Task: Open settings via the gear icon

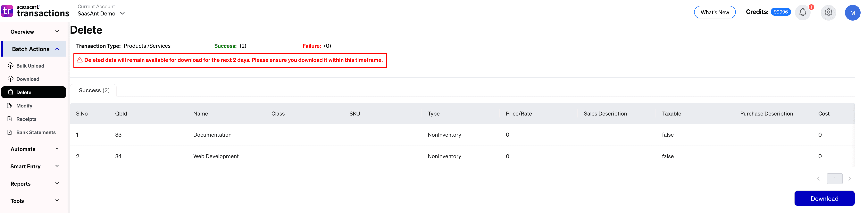Action: (828, 13)
